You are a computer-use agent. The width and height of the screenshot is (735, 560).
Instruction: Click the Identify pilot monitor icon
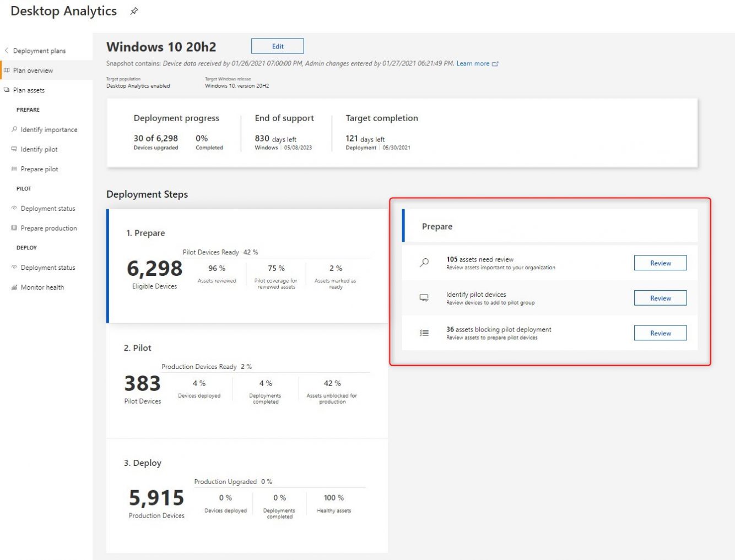14,149
